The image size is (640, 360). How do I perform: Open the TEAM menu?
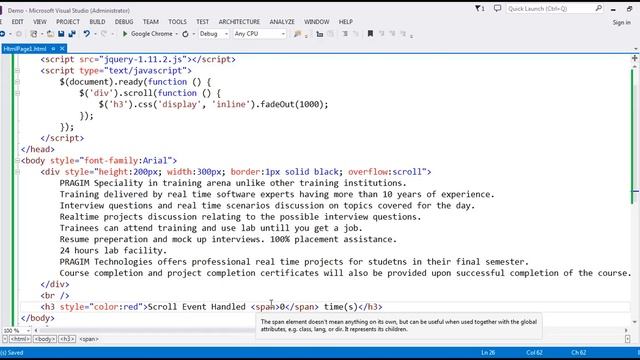pyautogui.click(x=151, y=22)
